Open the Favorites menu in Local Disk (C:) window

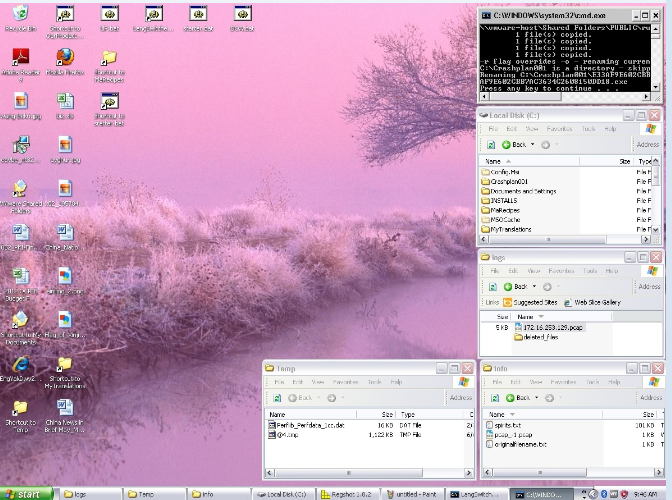point(559,129)
